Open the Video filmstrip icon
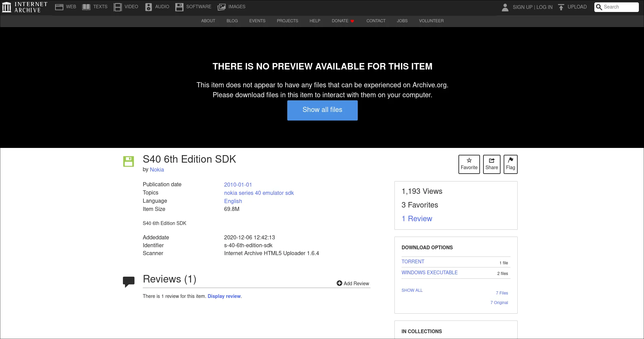The image size is (644, 339). [x=118, y=7]
